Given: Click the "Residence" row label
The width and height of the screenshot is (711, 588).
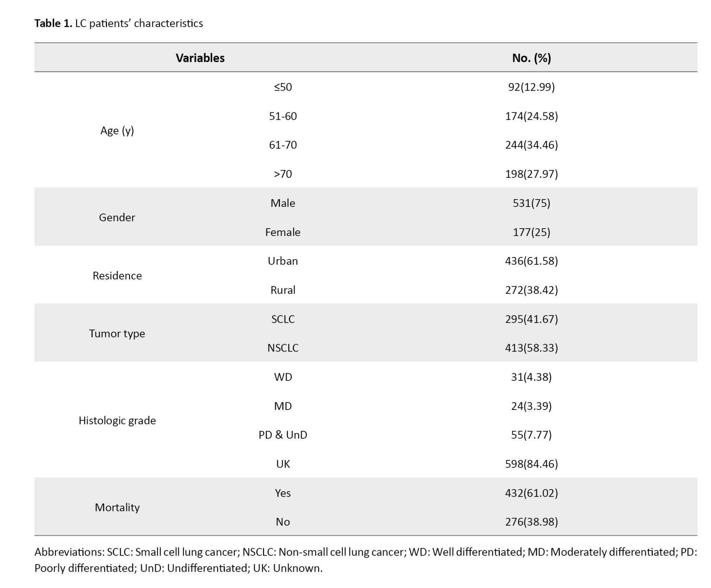Looking at the screenshot, I should [x=117, y=276].
